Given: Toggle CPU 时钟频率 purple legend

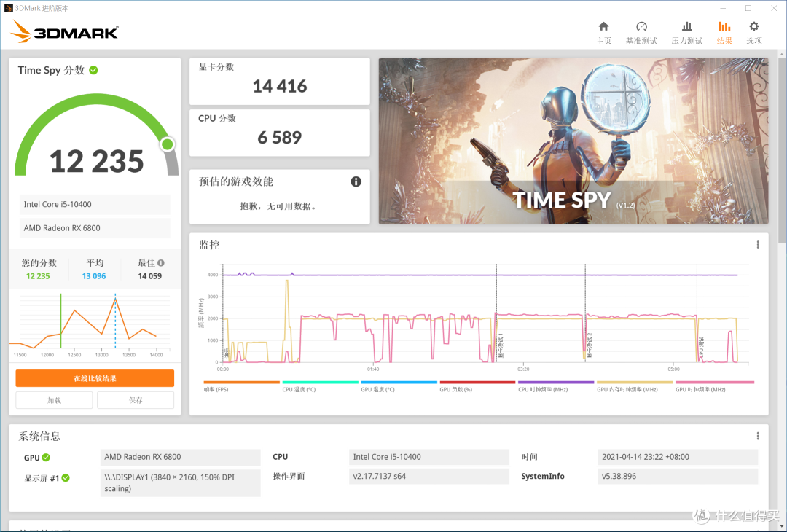Looking at the screenshot, I should (556, 386).
